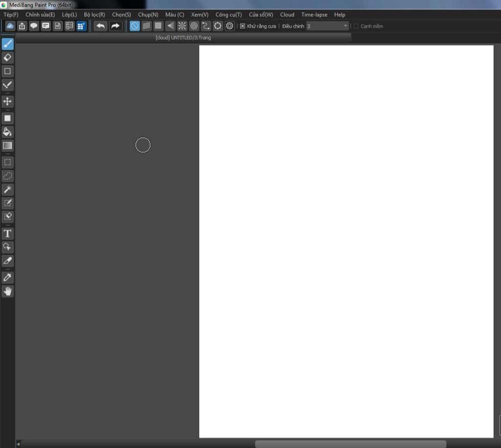Select the Magic Wand tool
Viewport: 501px width, 448px height.
click(8, 189)
